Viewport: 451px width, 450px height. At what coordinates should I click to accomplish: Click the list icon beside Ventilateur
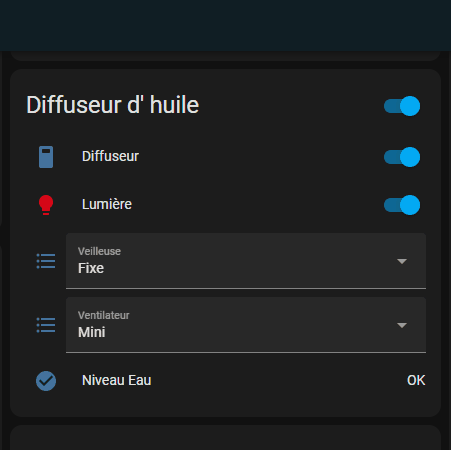tap(46, 325)
